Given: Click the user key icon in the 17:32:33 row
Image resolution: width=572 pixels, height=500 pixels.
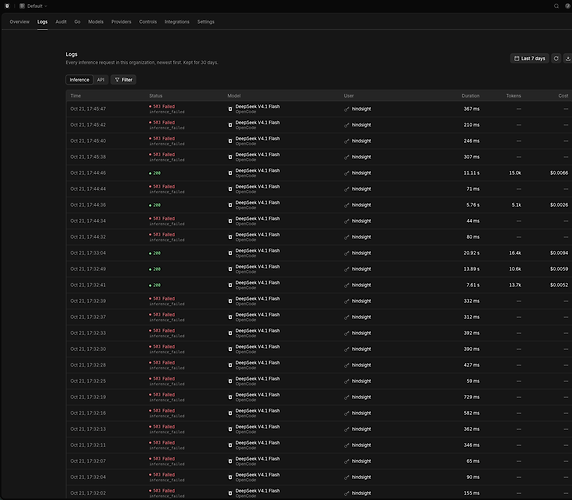Looking at the screenshot, I should click(x=347, y=333).
